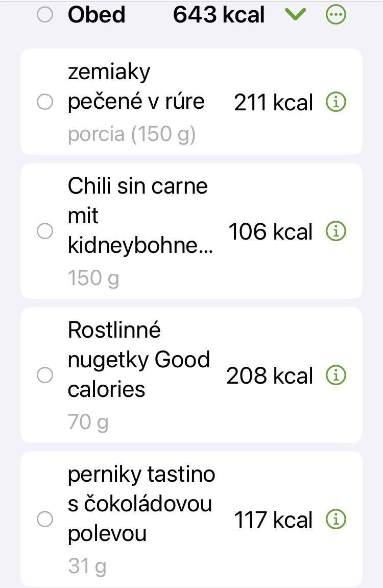This screenshot has height=588, width=383.
Task: Open zemiaky pečené v rúre item name
Action: click(136, 87)
